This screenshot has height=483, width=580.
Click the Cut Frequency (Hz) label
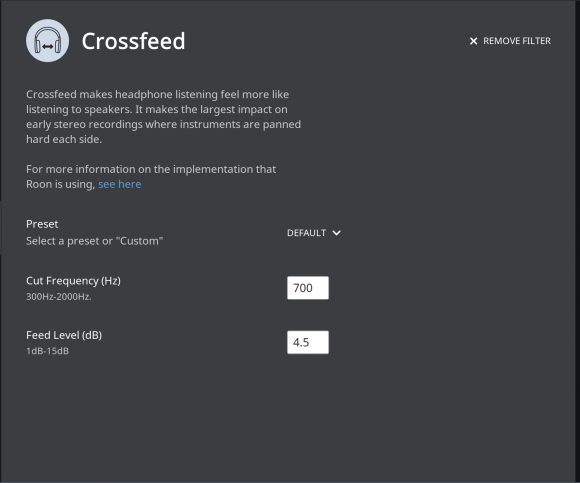[73, 281]
